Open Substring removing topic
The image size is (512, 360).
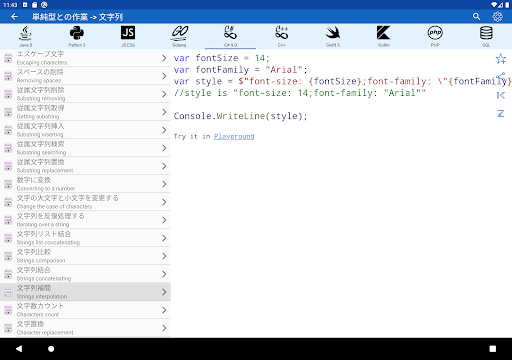85,94
